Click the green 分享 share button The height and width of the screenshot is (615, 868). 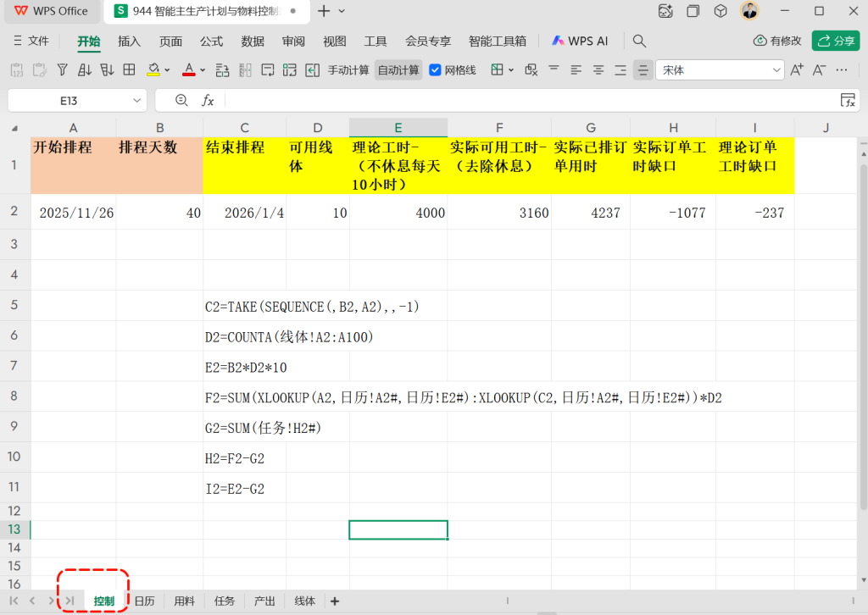click(x=836, y=41)
